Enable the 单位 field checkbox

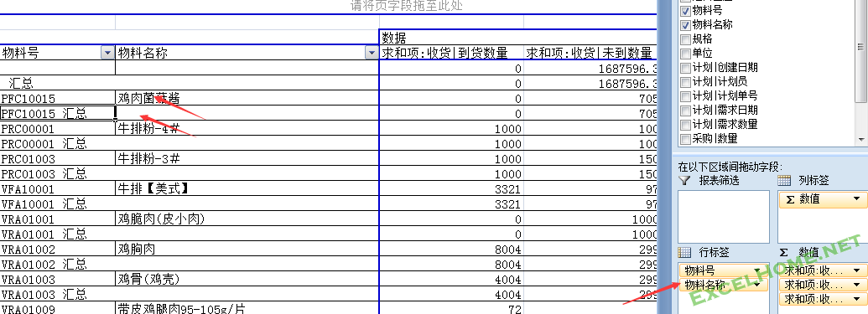(685, 54)
